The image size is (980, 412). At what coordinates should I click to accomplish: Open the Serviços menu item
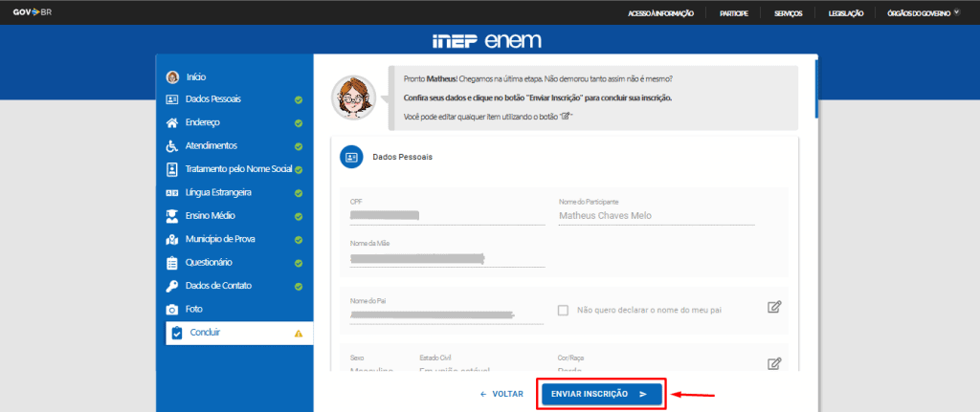click(x=789, y=13)
